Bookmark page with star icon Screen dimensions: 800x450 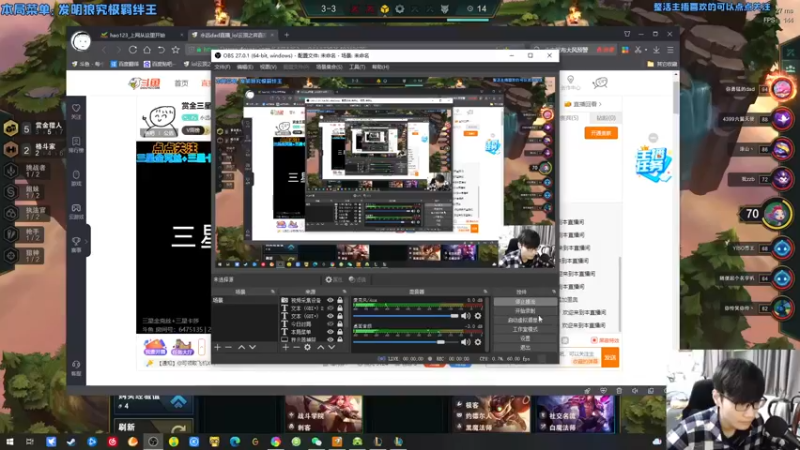tap(176, 50)
